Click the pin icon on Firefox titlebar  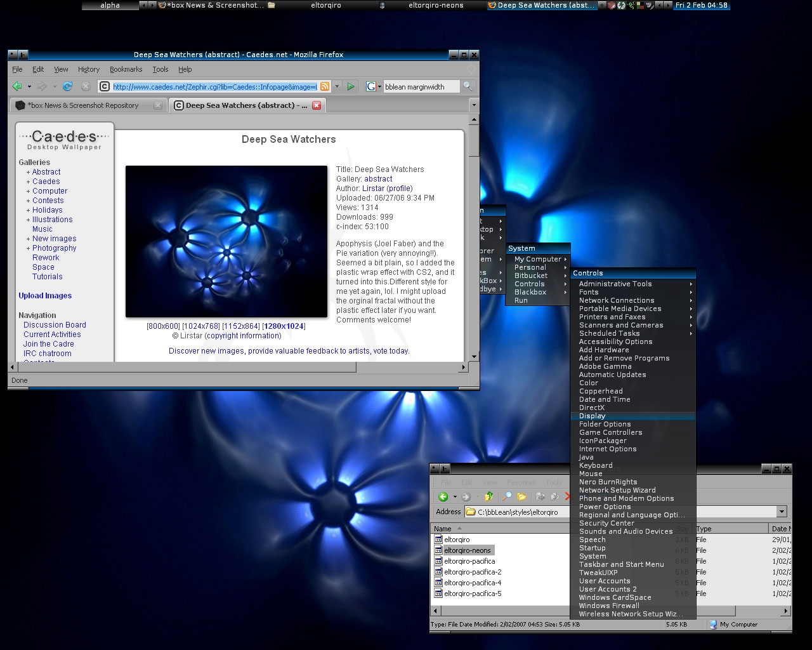coord(23,55)
